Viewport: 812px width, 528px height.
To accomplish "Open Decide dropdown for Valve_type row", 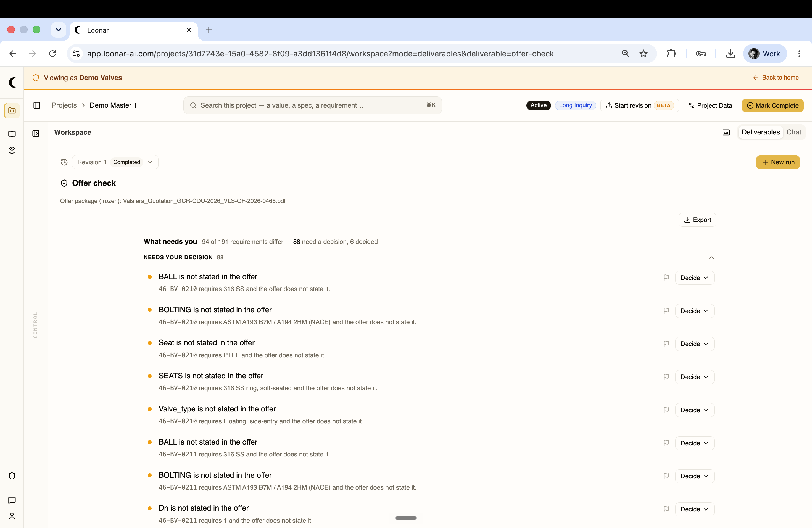I will pyautogui.click(x=694, y=410).
